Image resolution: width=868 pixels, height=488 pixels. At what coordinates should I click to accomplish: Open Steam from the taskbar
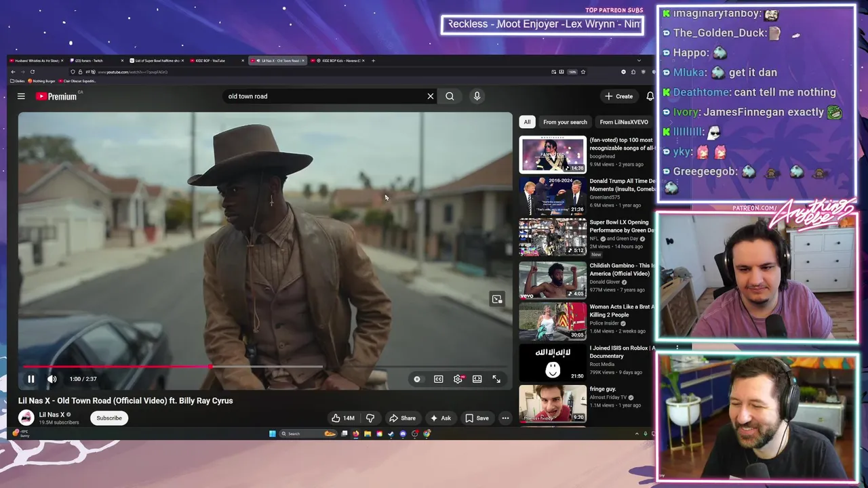[x=391, y=434]
